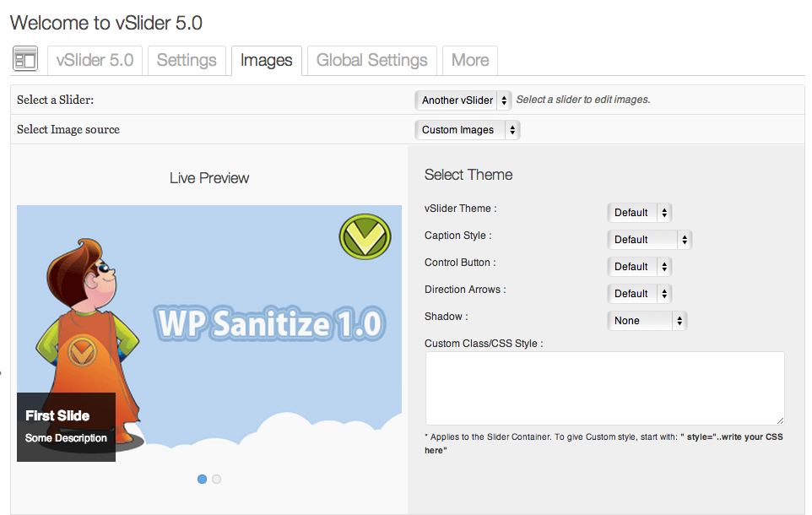Switch to the vSlider 5.0 tab
This screenshot has height=515, width=812.
pos(95,60)
